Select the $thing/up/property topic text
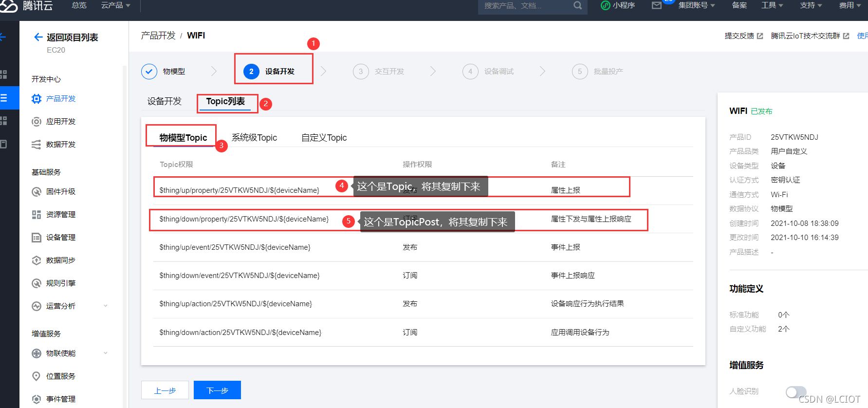 239,190
